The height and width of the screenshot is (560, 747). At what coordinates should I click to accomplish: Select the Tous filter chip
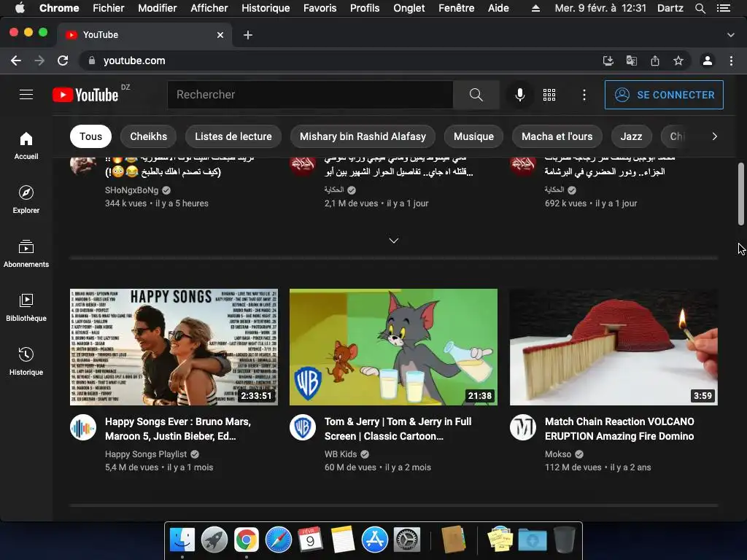90,136
